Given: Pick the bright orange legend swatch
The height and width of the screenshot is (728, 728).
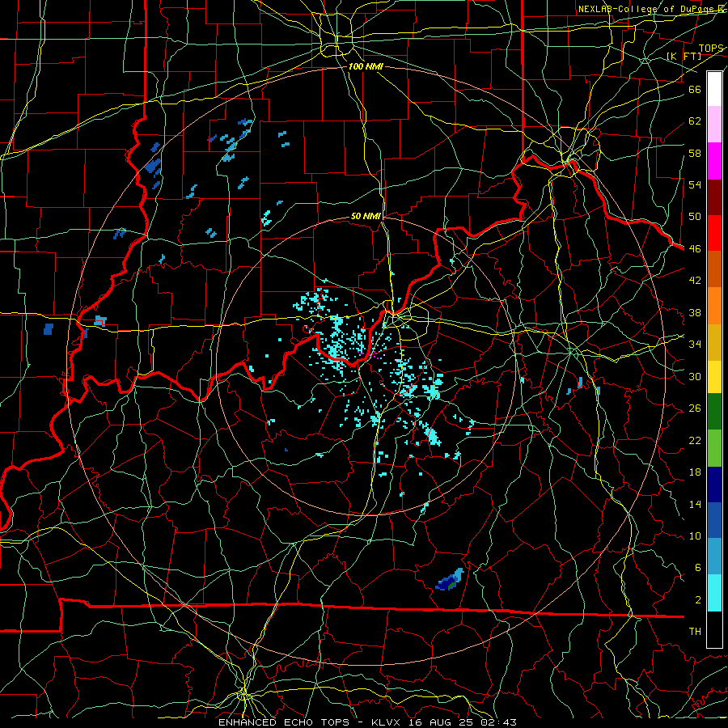Looking at the screenshot, I should [714, 306].
